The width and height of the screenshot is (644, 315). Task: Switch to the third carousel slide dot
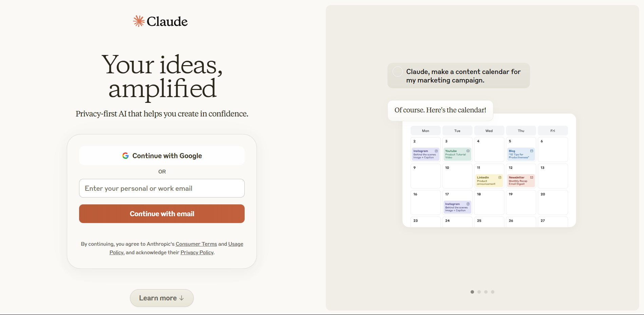click(x=486, y=292)
